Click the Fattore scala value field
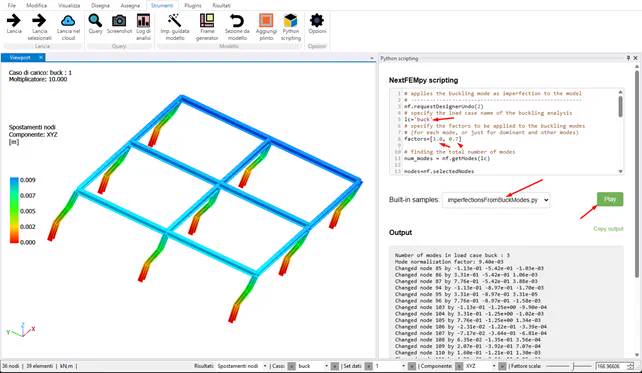The height and width of the screenshot is (373, 642). click(611, 366)
